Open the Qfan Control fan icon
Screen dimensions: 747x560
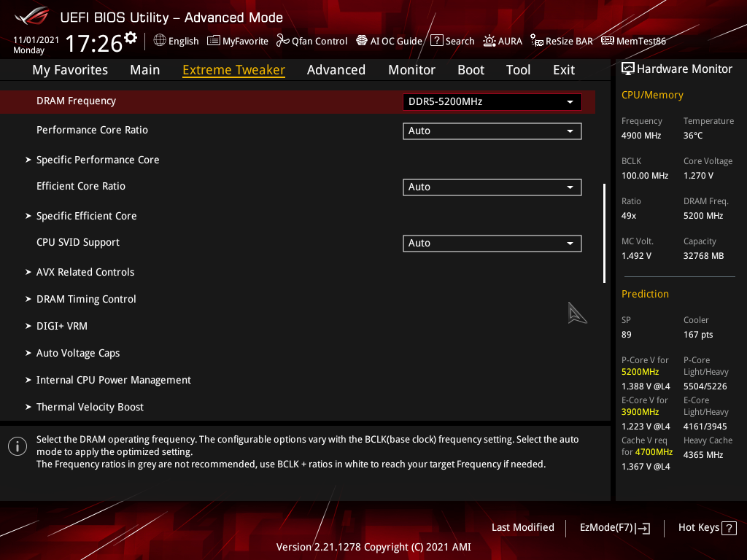(283, 41)
